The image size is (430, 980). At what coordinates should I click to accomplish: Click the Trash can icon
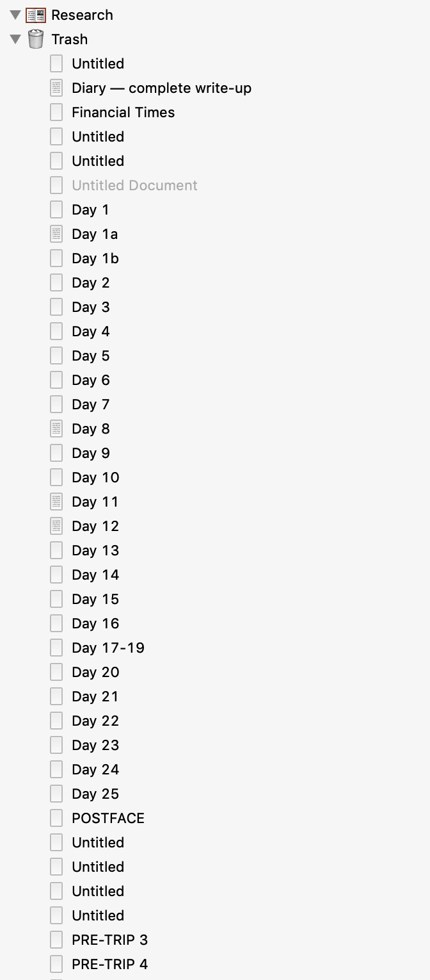[x=36, y=39]
